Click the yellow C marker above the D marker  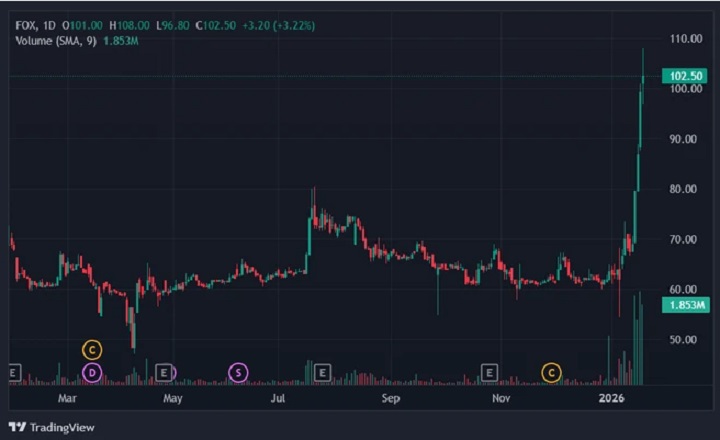[92, 350]
